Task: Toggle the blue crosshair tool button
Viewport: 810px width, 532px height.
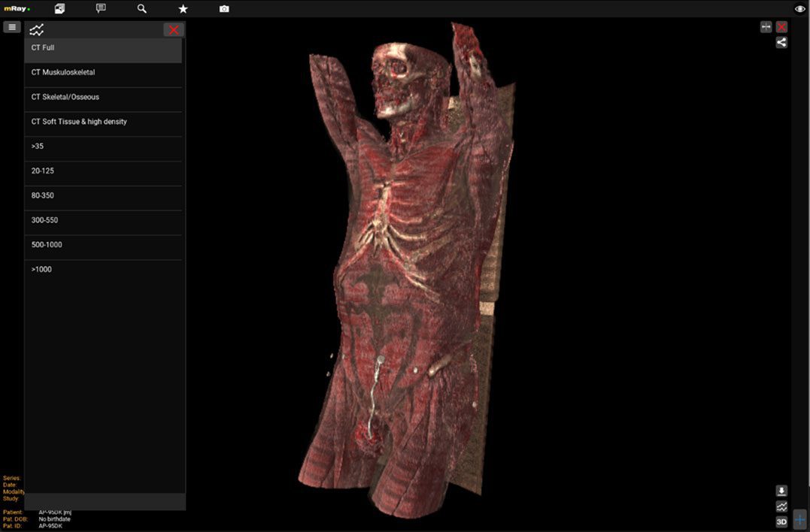Action: tap(799, 520)
